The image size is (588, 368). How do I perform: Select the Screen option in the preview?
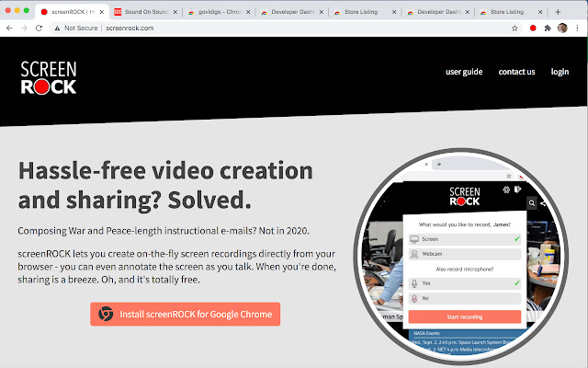point(465,239)
